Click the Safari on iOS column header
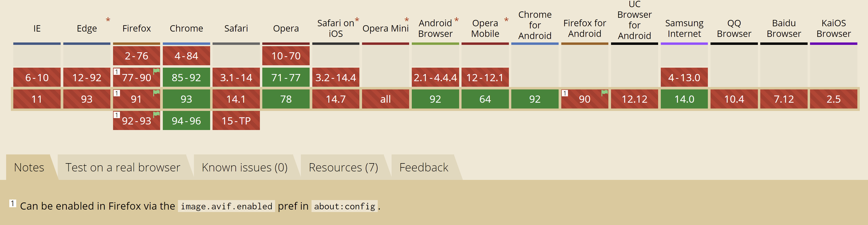This screenshot has height=225, width=868. [x=335, y=28]
